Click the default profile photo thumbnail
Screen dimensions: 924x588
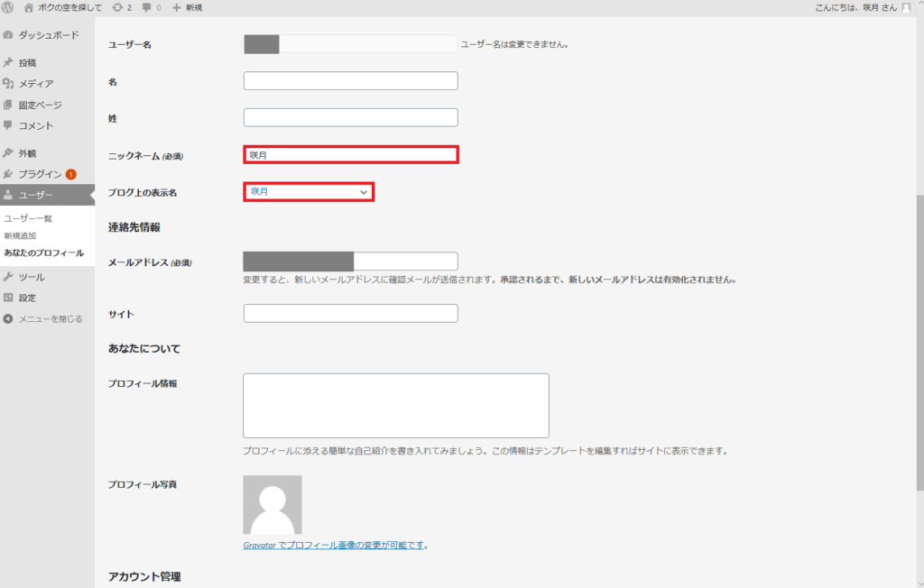coord(273,505)
